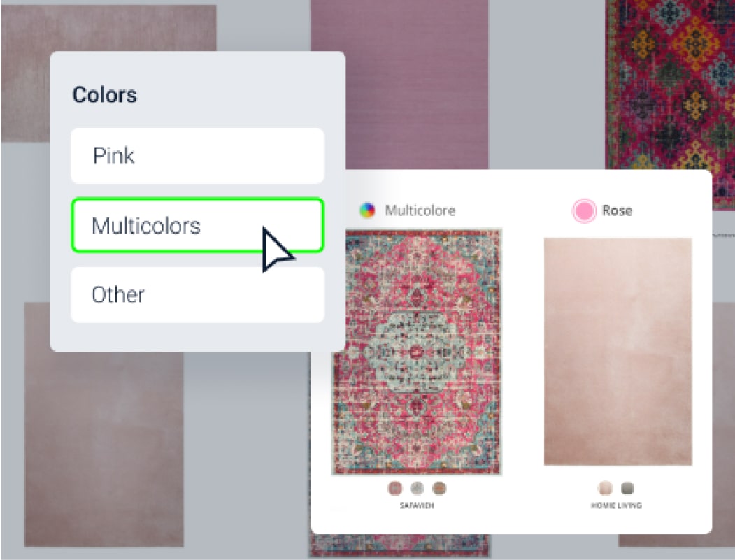Click the rainbow Multicolore circle icon
This screenshot has height=560, width=735.
pos(368,210)
